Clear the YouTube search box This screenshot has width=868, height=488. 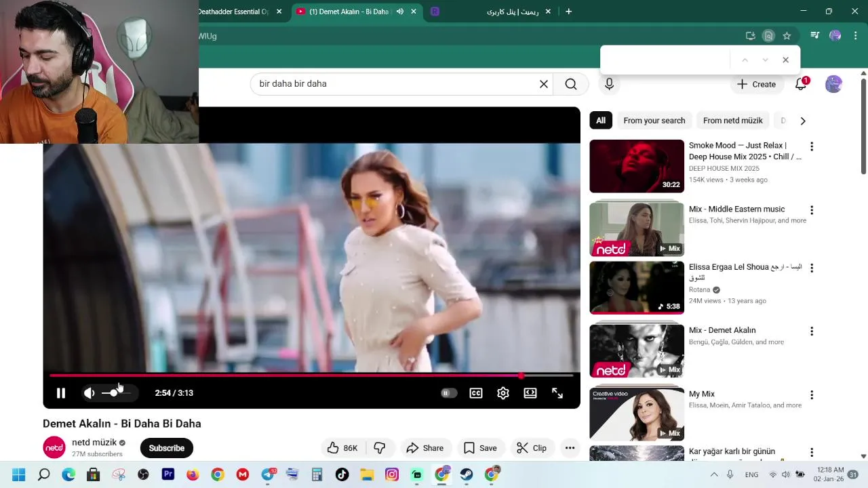tap(543, 84)
